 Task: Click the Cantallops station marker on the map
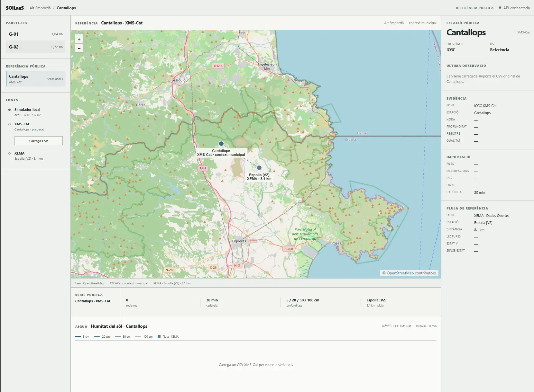pyautogui.click(x=221, y=144)
